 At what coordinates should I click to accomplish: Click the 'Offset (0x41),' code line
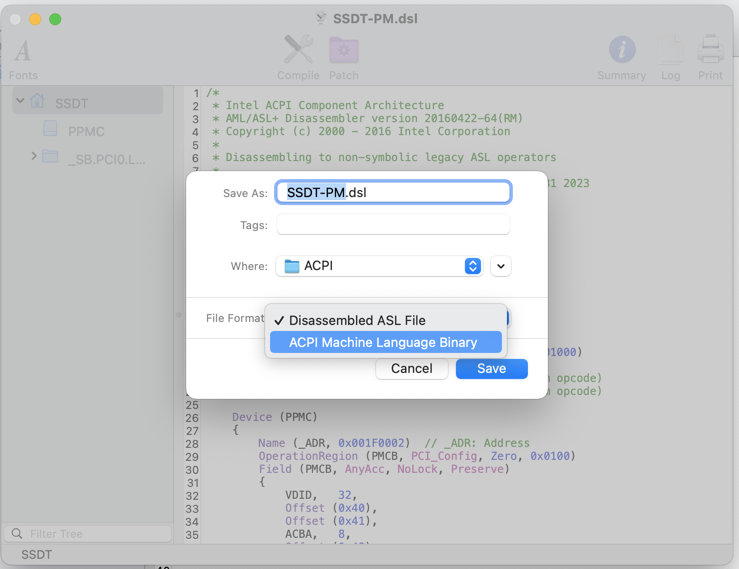coord(331,521)
